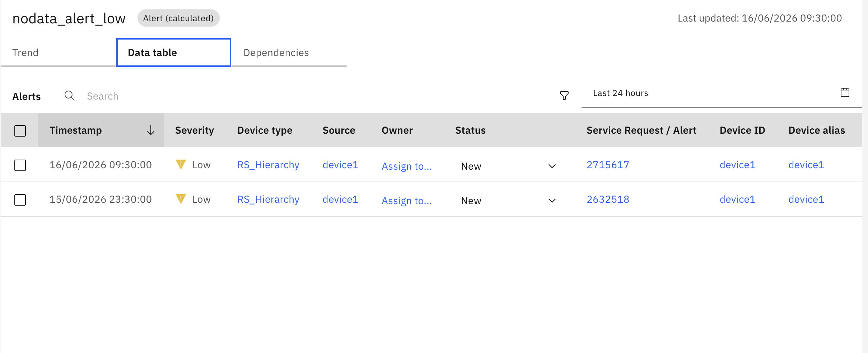
Task: Select the checkbox for the 16/06/2026 09:30:00 alert
Action: click(x=20, y=165)
